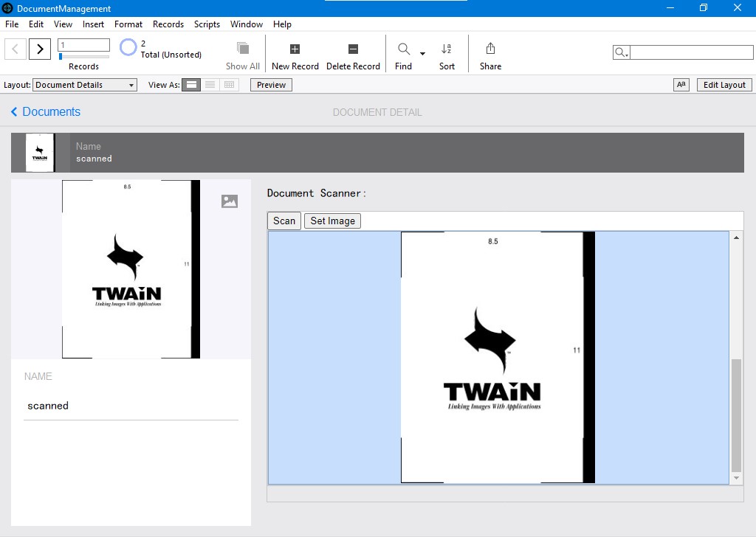This screenshot has height=537, width=756.
Task: Switch to Table view
Action: click(x=230, y=85)
